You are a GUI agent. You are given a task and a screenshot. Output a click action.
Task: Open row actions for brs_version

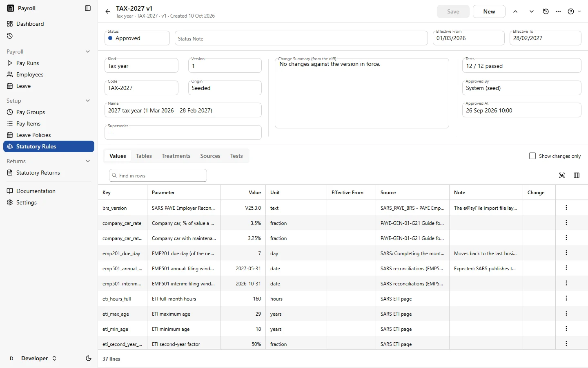pyautogui.click(x=566, y=208)
